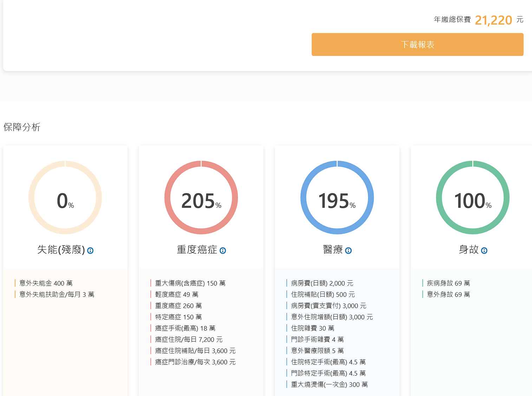Click the 重度癌症 card title
The width and height of the screenshot is (532, 396).
click(197, 250)
